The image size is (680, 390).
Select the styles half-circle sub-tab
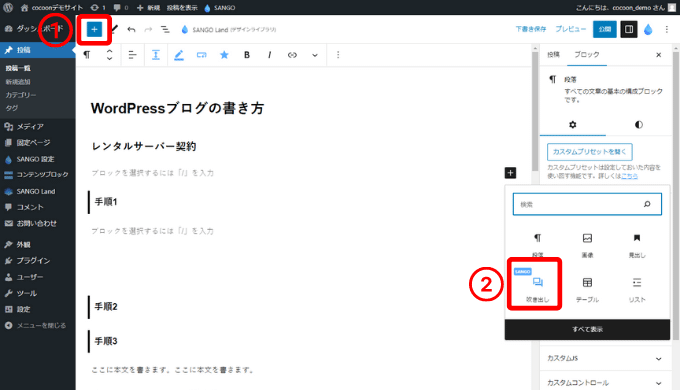[638, 125]
